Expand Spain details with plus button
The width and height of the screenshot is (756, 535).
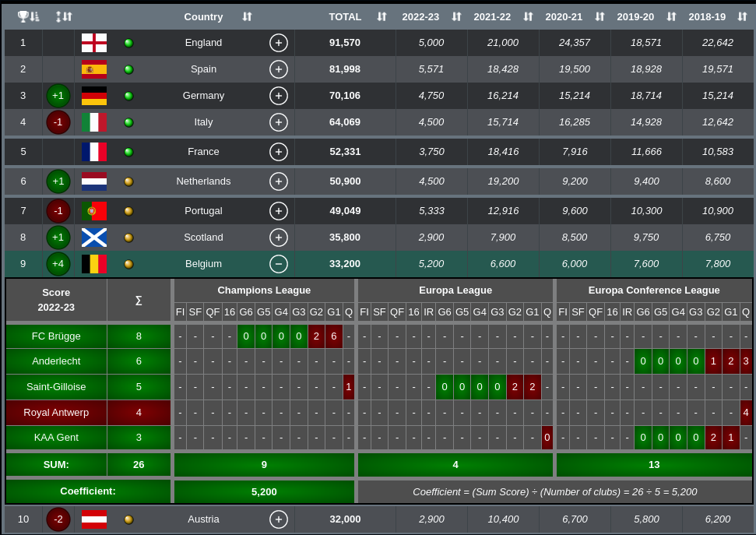coord(279,69)
